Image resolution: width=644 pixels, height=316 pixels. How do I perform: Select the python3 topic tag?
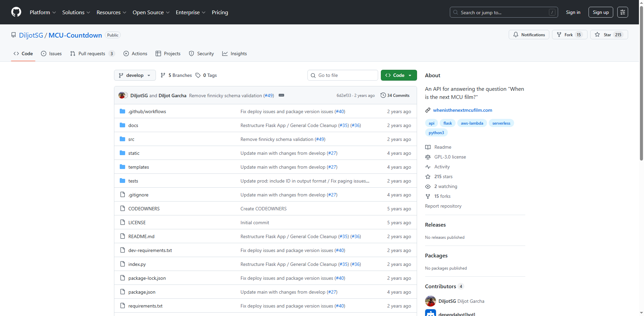436,133
